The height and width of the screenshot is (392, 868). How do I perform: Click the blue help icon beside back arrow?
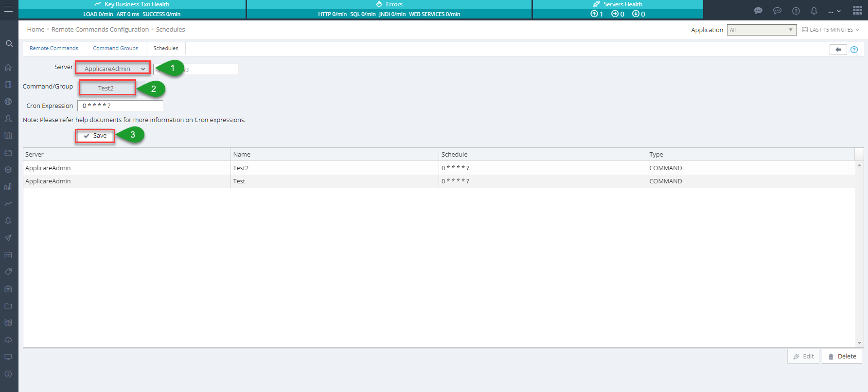point(854,50)
